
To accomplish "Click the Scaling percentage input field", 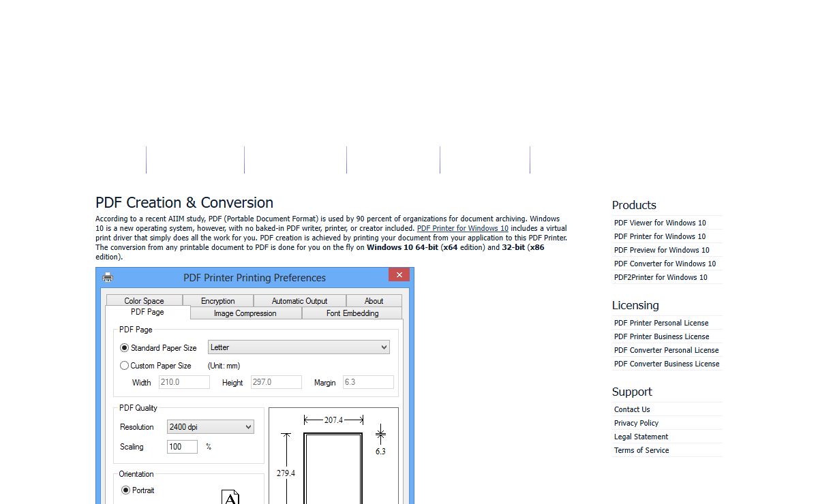I will 182,447.
